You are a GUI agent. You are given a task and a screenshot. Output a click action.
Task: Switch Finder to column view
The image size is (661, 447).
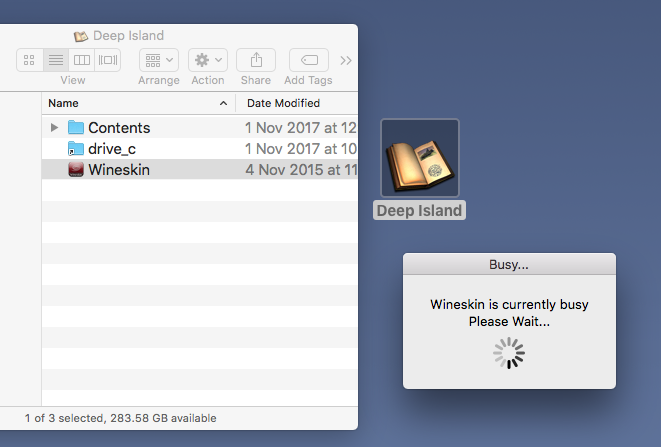point(81,60)
